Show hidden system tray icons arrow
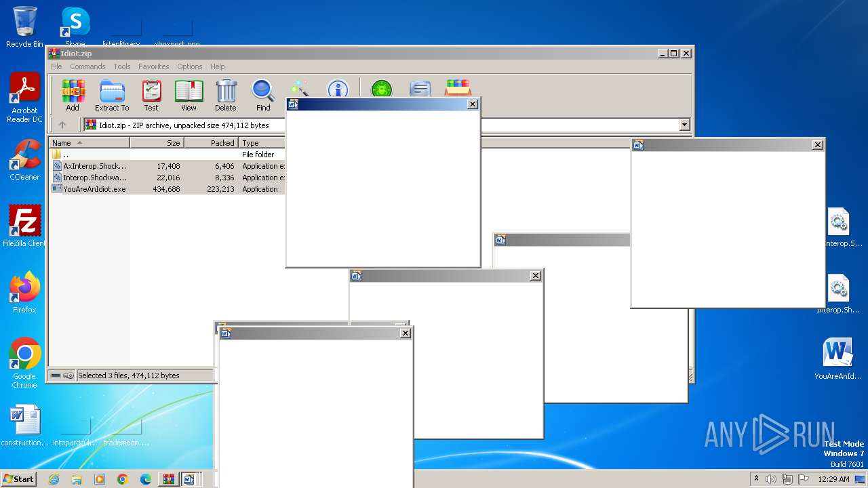868x488 pixels. (x=756, y=479)
